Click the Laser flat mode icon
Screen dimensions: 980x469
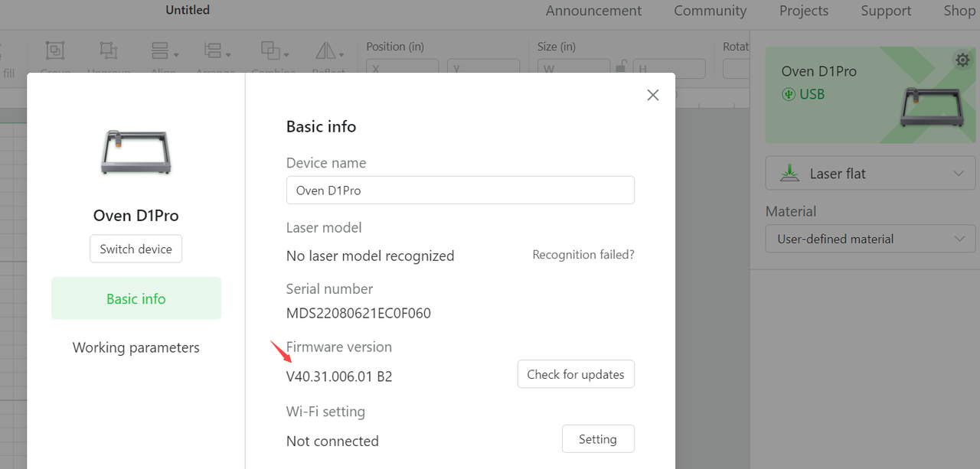(789, 174)
